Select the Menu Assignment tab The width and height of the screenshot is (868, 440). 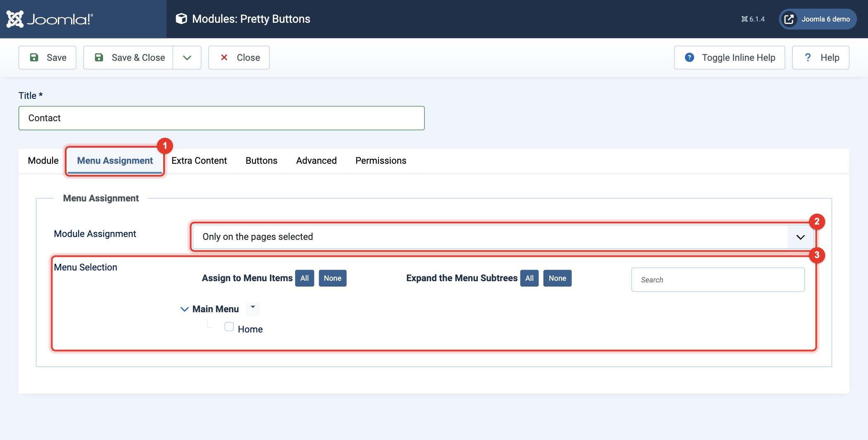pyautogui.click(x=115, y=160)
